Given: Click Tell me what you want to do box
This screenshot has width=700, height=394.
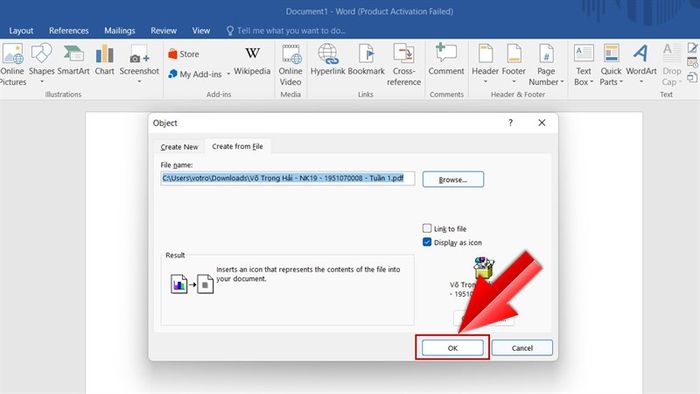Looking at the screenshot, I should (291, 31).
